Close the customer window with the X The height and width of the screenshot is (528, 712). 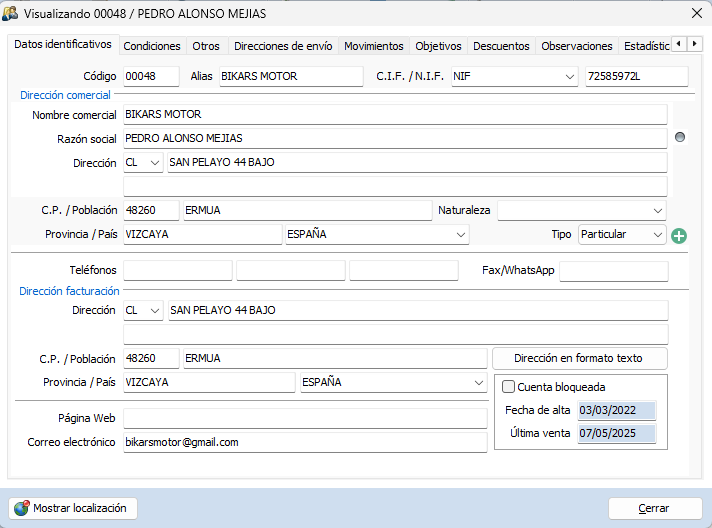[x=696, y=13]
